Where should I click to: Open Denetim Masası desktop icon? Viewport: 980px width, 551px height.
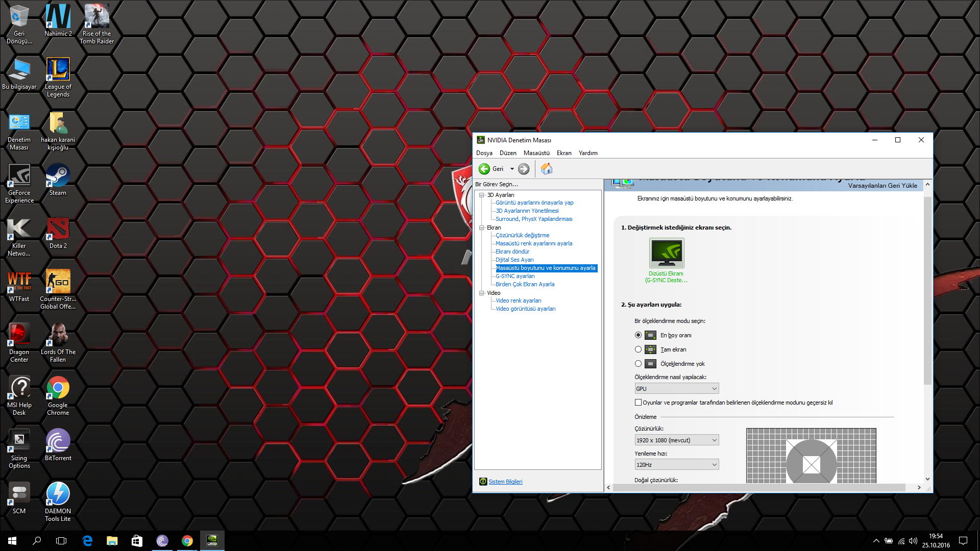coord(19,131)
